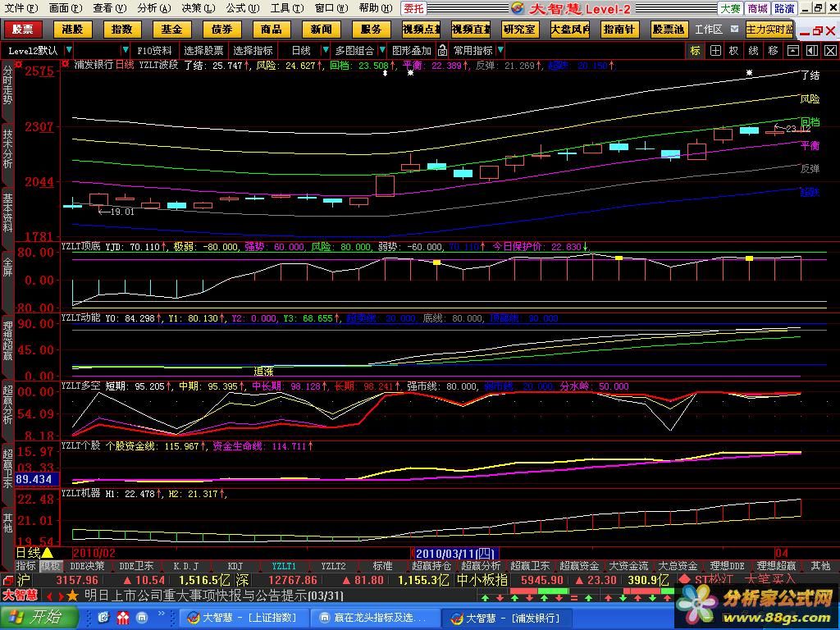Open the 其他 left sidebar tab
Image resolution: width=840 pixels, height=630 pixels.
[x=7, y=523]
